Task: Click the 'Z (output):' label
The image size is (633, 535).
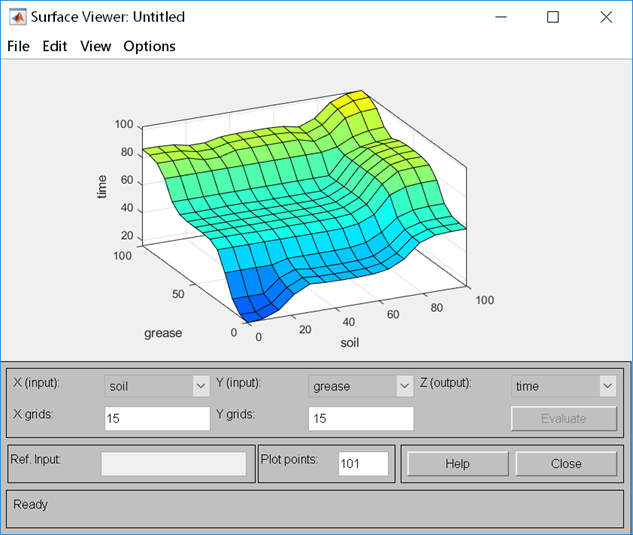Action: [x=445, y=382]
